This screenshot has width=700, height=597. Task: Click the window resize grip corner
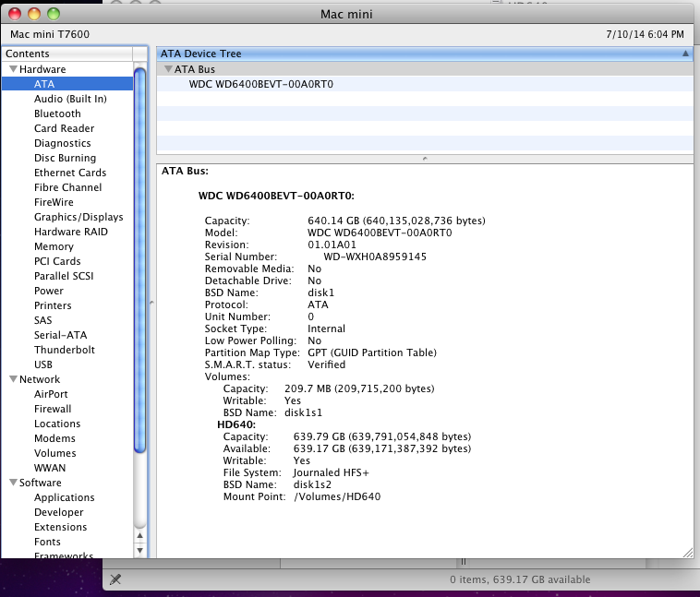687,552
